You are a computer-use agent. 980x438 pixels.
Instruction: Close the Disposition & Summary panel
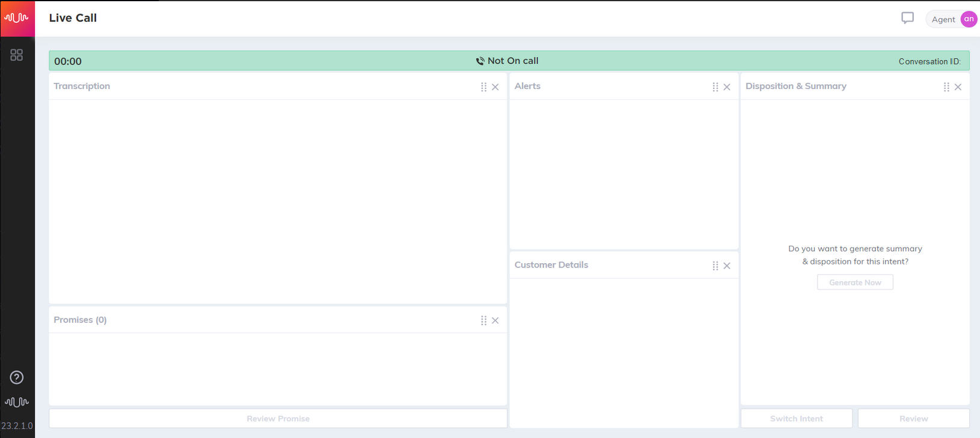pos(958,87)
